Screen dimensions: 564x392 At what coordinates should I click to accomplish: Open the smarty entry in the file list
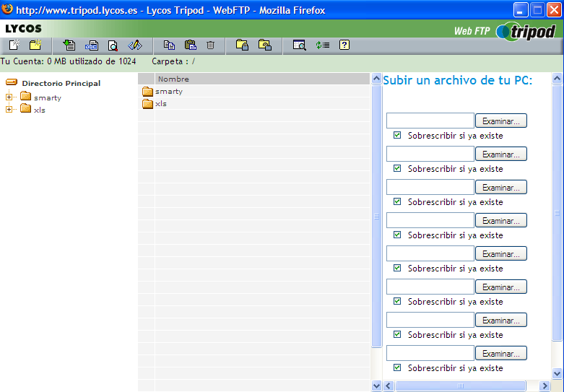coord(169,92)
